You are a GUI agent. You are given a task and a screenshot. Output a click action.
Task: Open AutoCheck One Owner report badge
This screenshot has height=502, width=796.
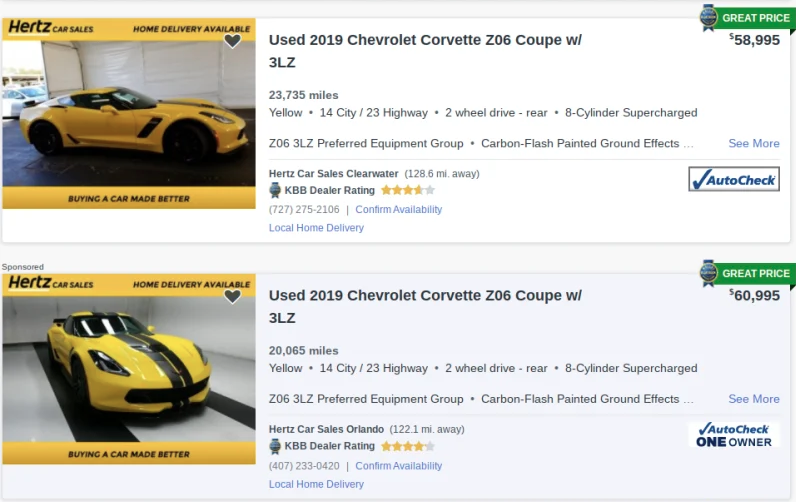click(734, 435)
